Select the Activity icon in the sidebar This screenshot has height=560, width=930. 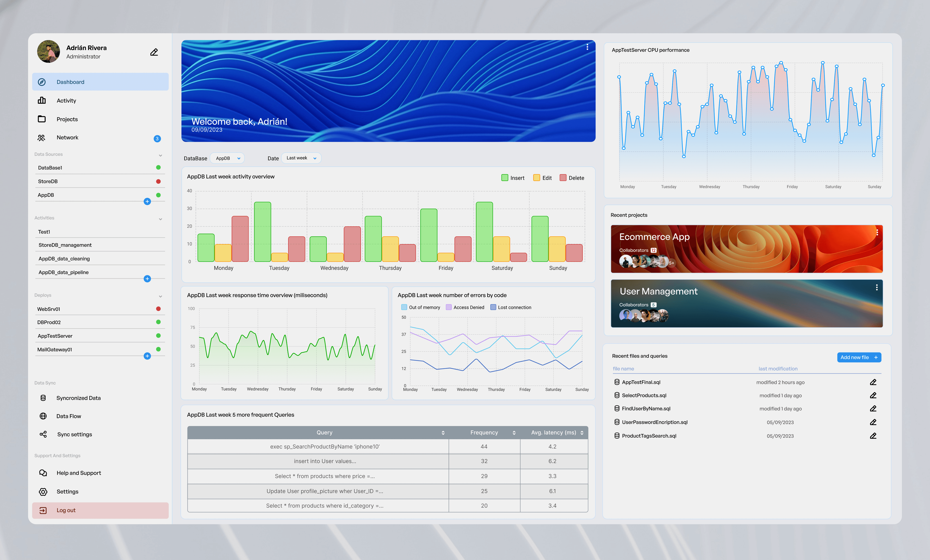[x=42, y=100]
